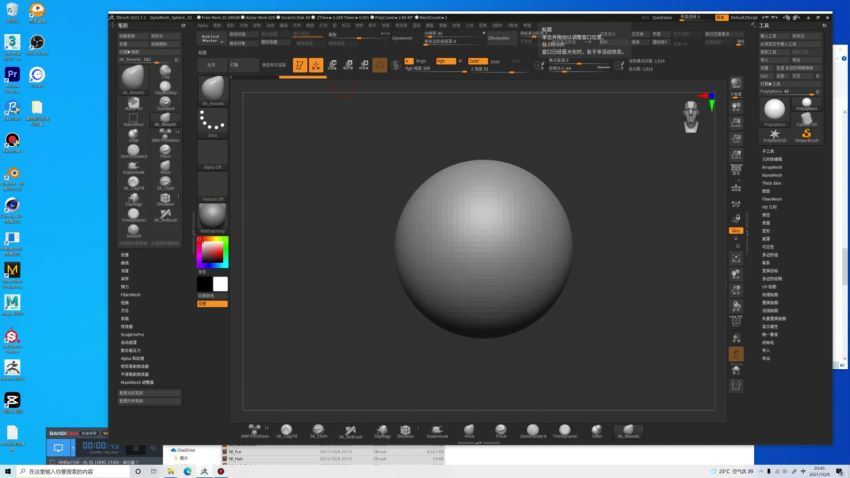
Task: Select the black secondary color swatch
Action: (x=204, y=284)
